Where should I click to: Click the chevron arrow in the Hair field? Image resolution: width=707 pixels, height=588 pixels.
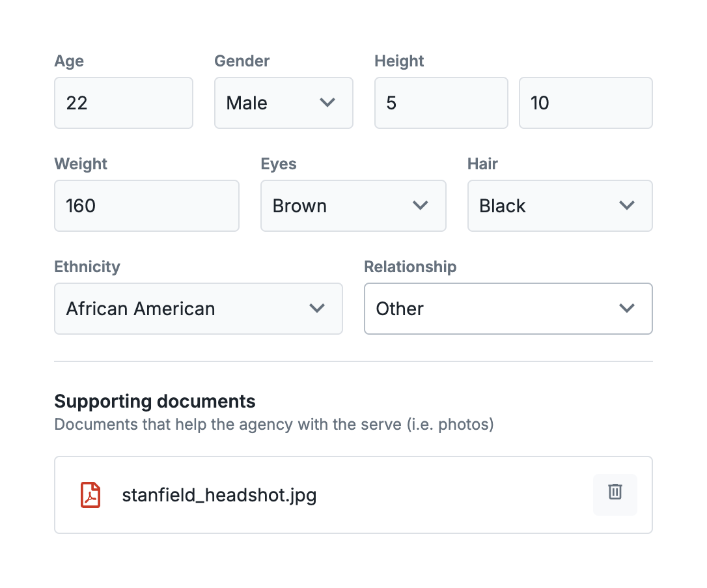pyautogui.click(x=627, y=206)
